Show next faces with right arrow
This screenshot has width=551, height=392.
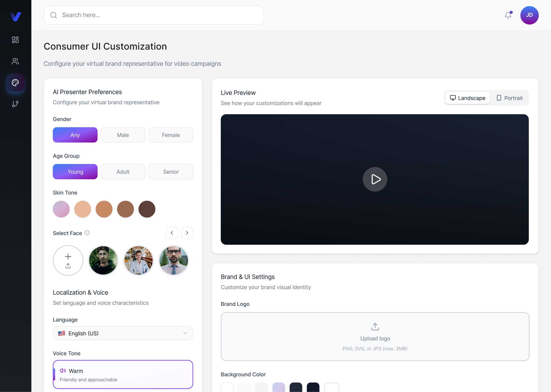(x=187, y=233)
